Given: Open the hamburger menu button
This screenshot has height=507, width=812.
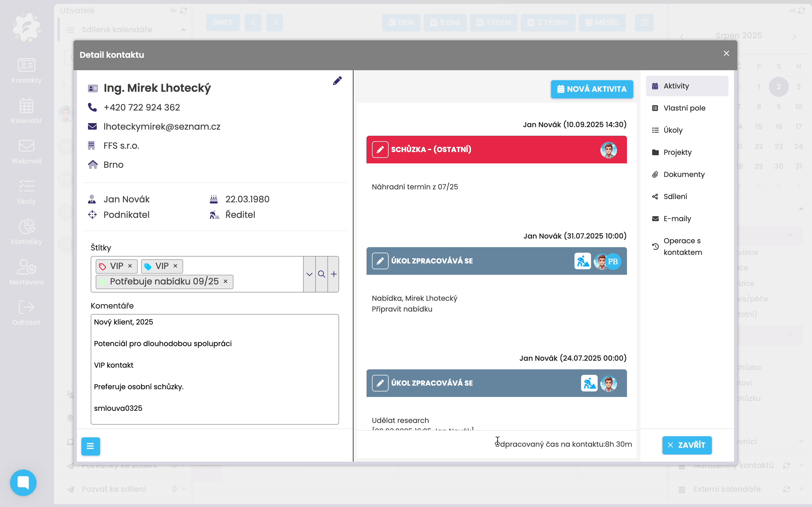Looking at the screenshot, I should tap(90, 446).
